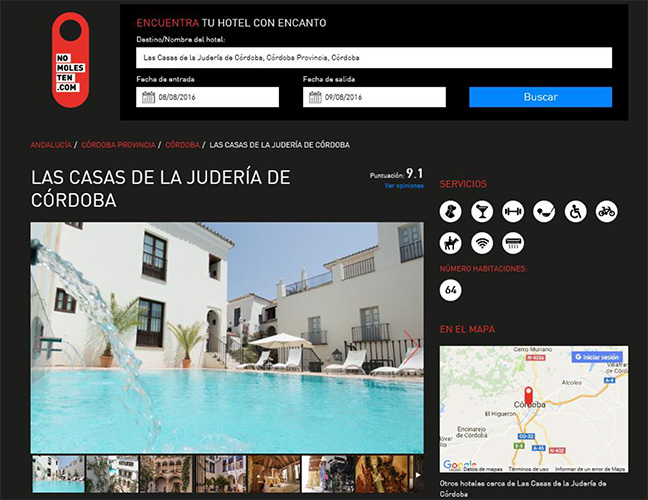Click Informar de un error de Maps

pyautogui.click(x=590, y=469)
